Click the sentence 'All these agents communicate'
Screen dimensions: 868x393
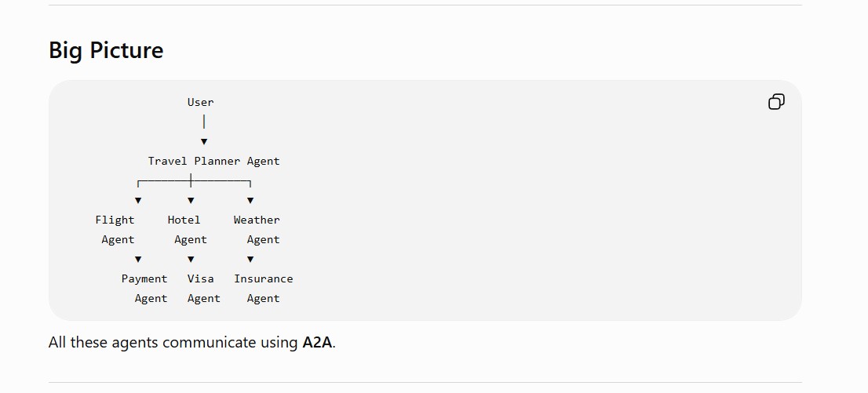[152, 342]
